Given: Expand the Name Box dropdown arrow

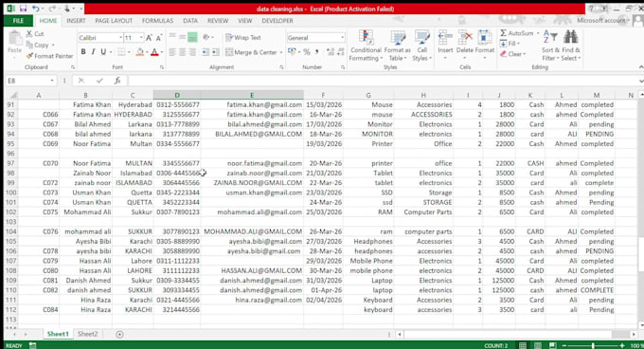Looking at the screenshot, I should (52, 81).
